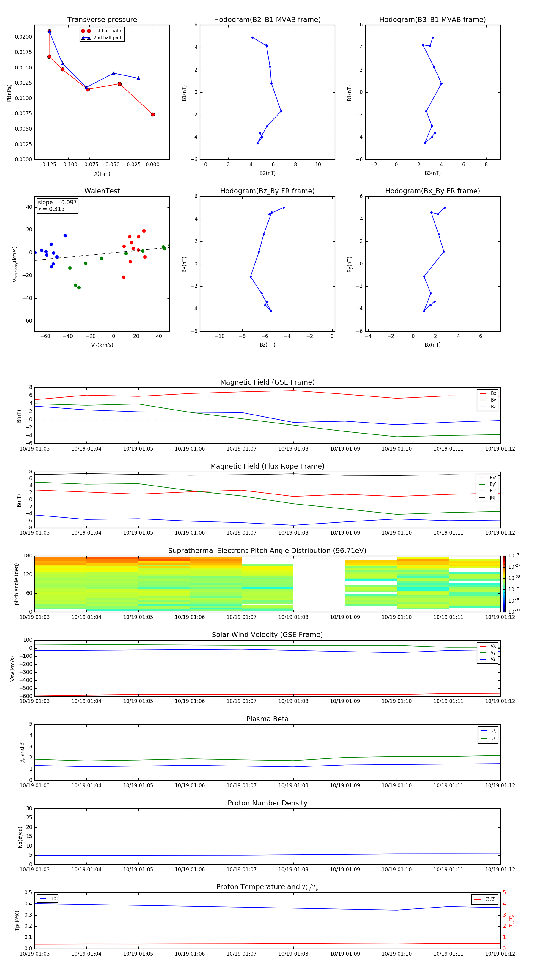
Task: Click the 'Hodogram(B2_B1 MVAB frame)' title
Action: (267, 20)
